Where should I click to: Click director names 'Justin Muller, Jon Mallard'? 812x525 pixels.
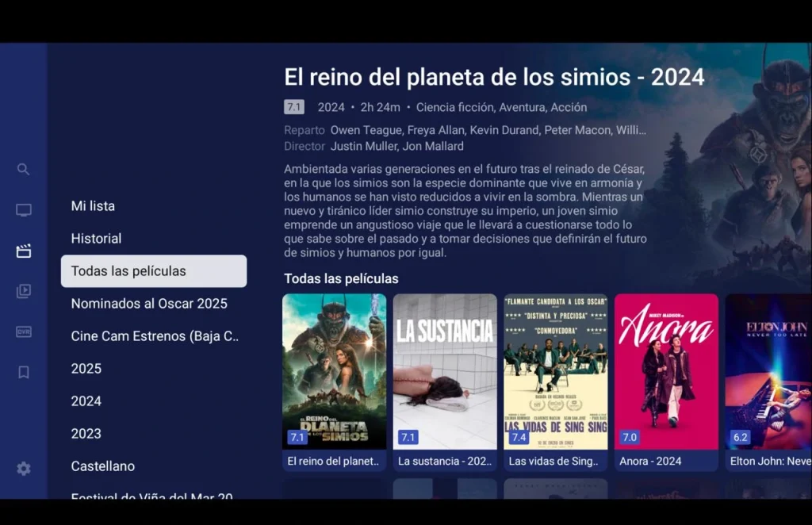click(x=397, y=147)
